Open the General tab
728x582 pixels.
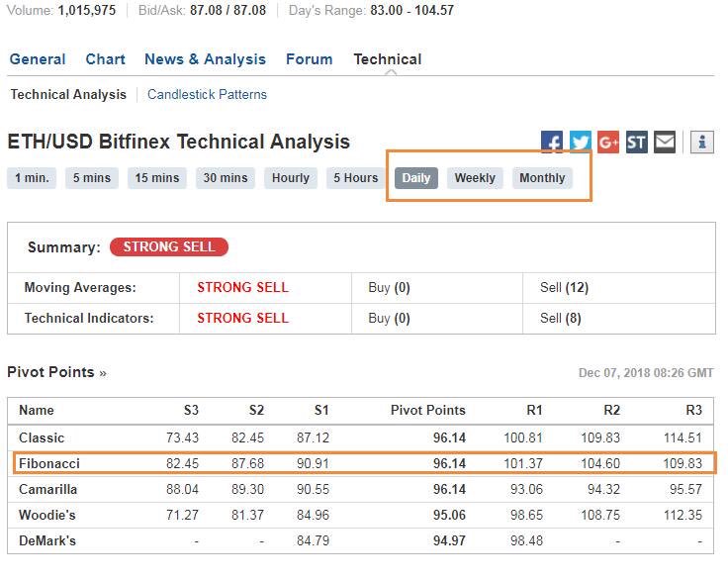[x=38, y=59]
